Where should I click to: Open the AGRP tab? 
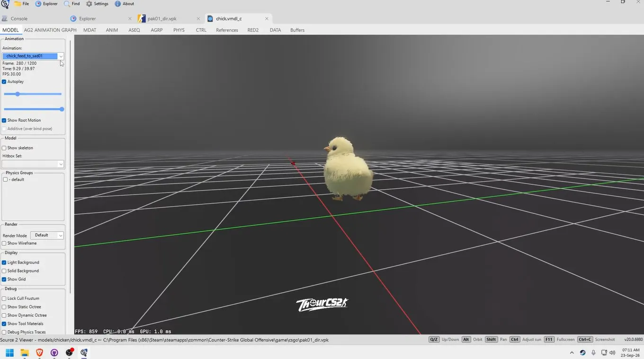(x=156, y=30)
